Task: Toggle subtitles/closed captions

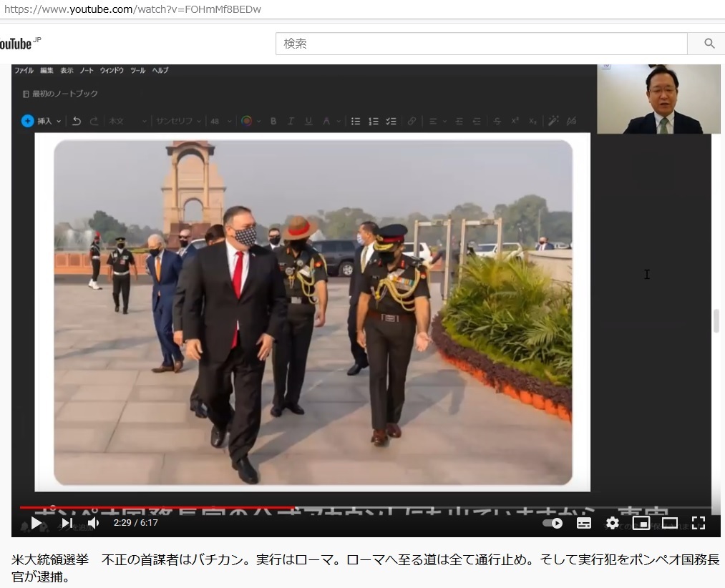Action: (x=584, y=524)
